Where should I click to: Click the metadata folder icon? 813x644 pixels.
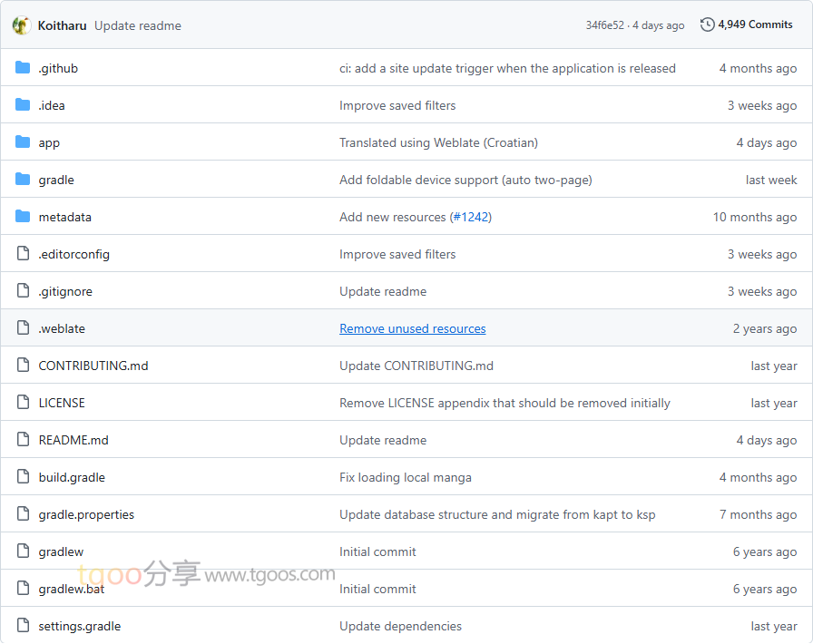coord(23,217)
